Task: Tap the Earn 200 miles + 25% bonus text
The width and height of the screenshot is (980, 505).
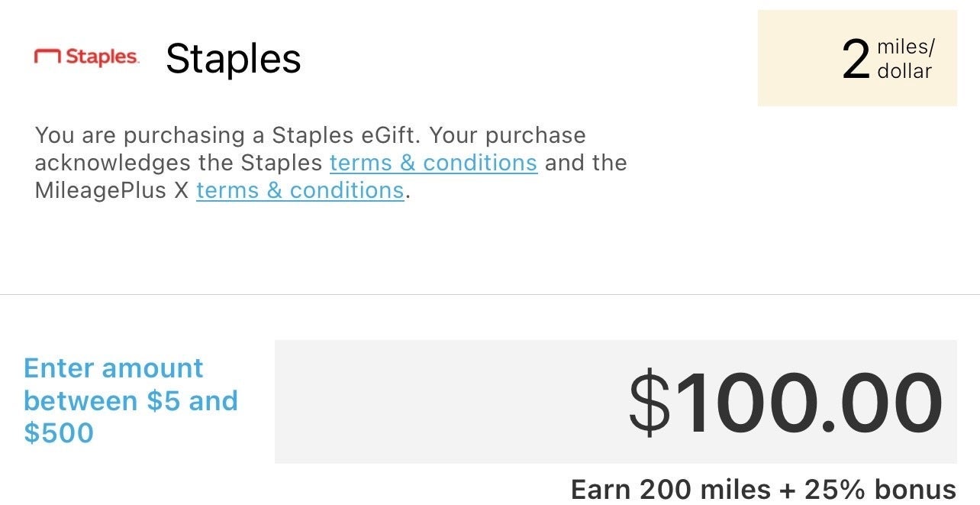Action: pyautogui.click(x=763, y=490)
